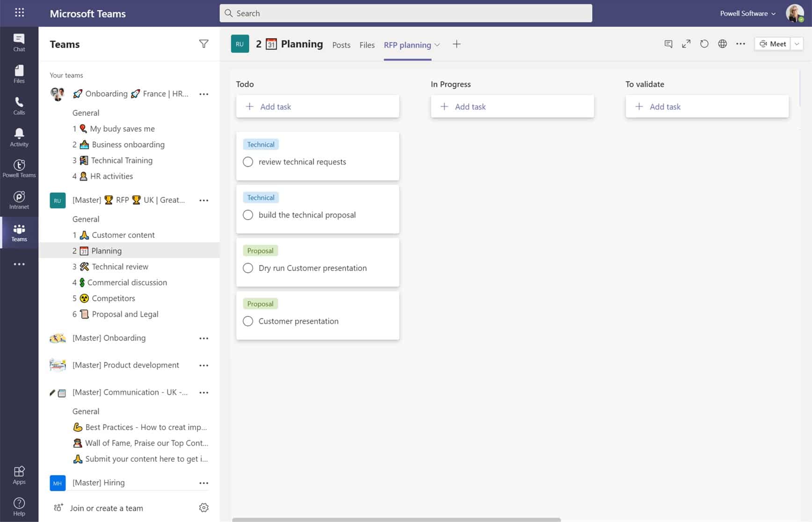The height and width of the screenshot is (522, 812).
Task: Open the Activity feed in left rail
Action: click(19, 137)
